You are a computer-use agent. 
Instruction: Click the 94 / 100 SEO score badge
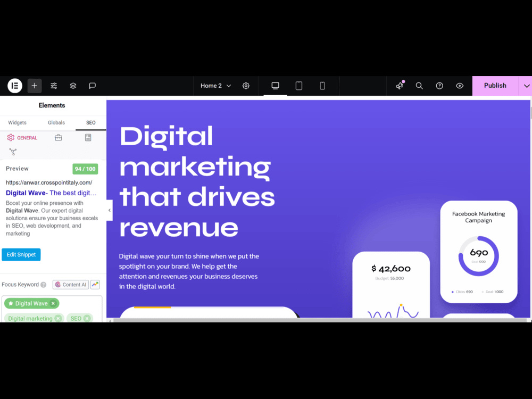coord(85,169)
